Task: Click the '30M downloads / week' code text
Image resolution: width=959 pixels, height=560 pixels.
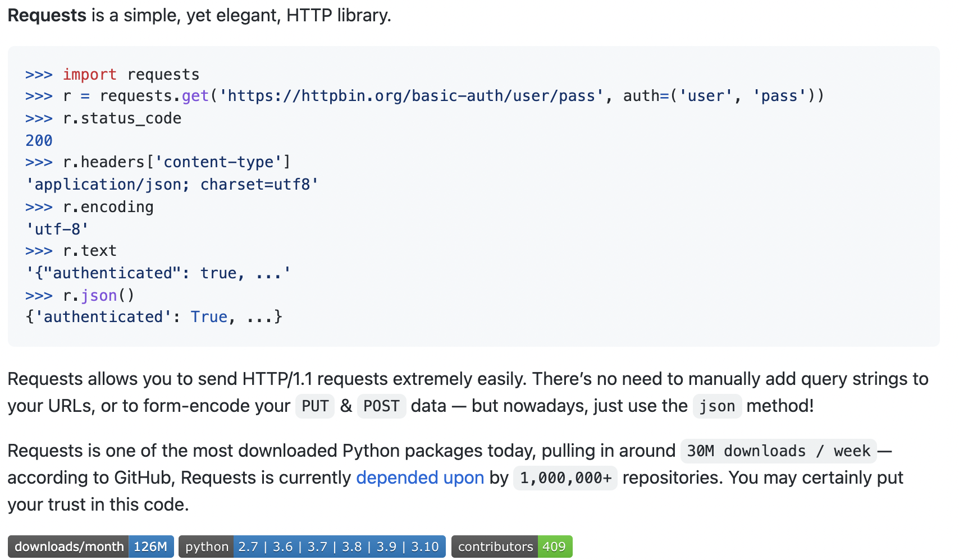Action: click(x=778, y=451)
